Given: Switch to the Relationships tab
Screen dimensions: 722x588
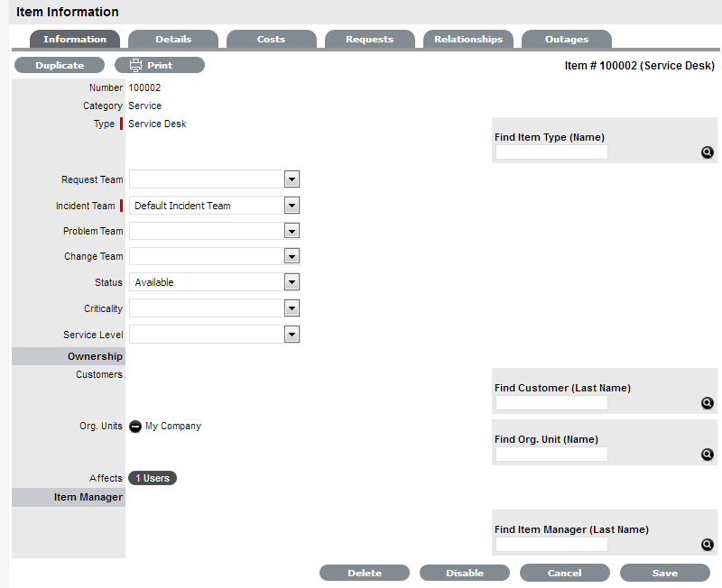Looking at the screenshot, I should tap(468, 39).
